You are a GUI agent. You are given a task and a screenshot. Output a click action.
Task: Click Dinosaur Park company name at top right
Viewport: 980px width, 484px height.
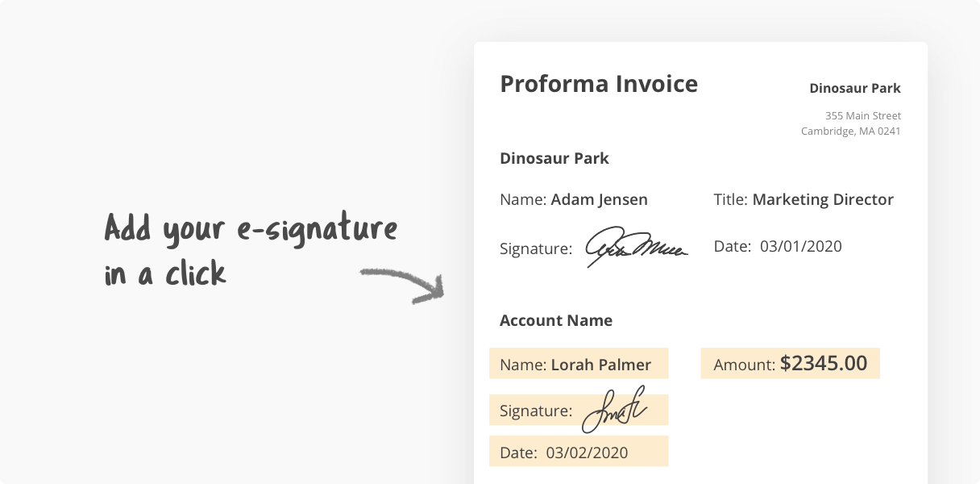coord(855,88)
